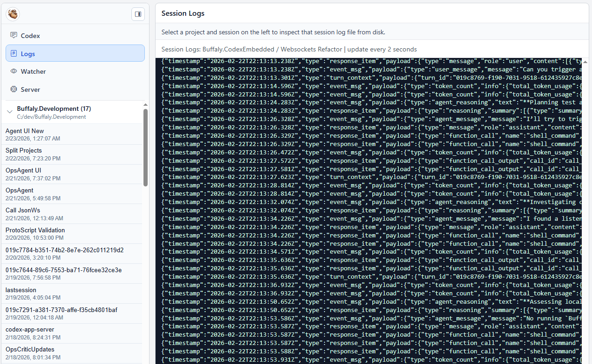Click the Buffaly mascot logo
This screenshot has height=364, width=592.
(x=13, y=14)
